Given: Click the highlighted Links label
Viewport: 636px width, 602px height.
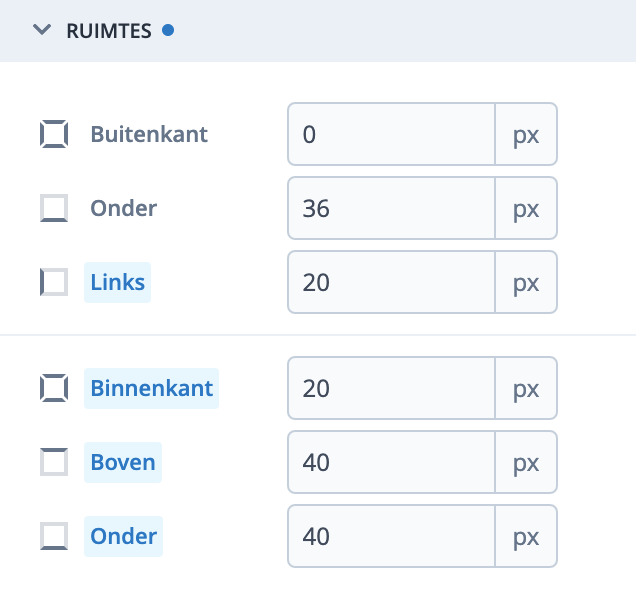Looking at the screenshot, I should pos(118,282).
